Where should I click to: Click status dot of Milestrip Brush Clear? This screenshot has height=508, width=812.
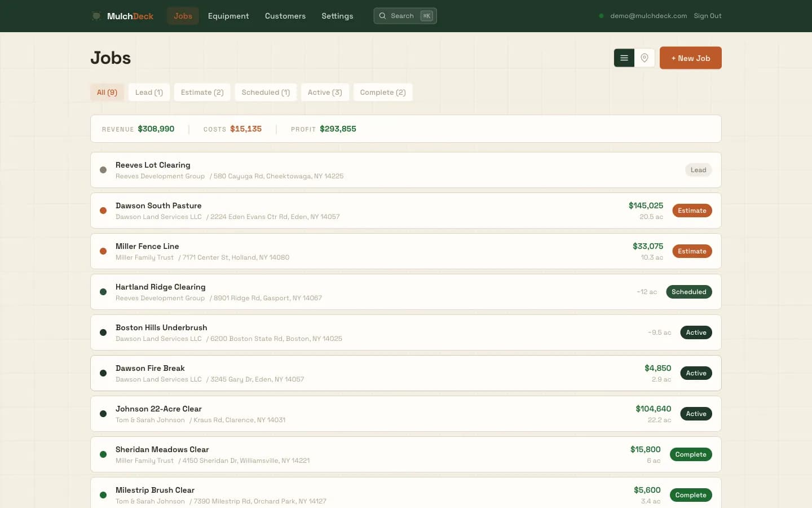103,495
